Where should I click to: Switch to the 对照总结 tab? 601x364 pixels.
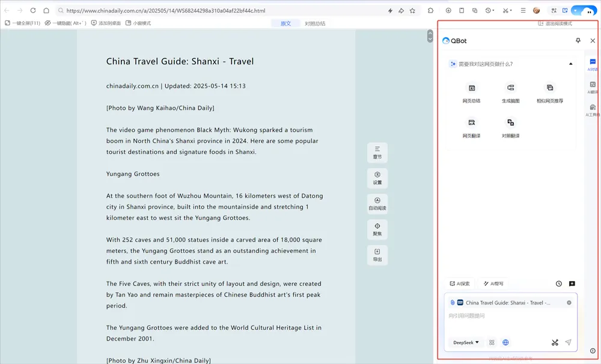pyautogui.click(x=315, y=23)
